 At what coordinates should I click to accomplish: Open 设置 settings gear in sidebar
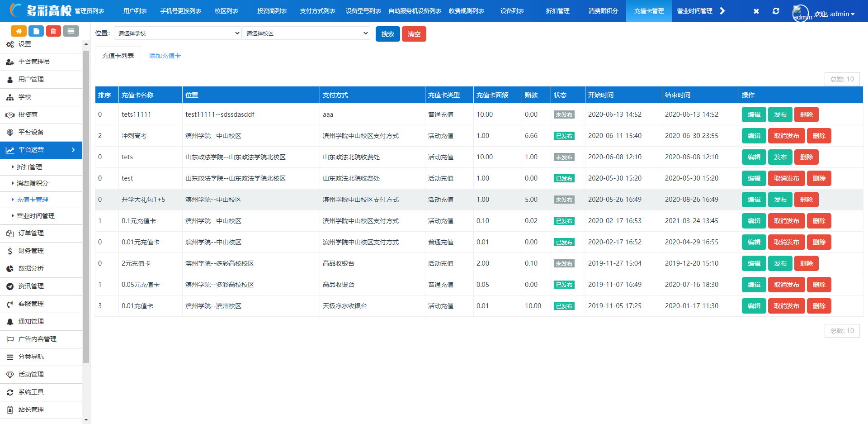pos(41,44)
